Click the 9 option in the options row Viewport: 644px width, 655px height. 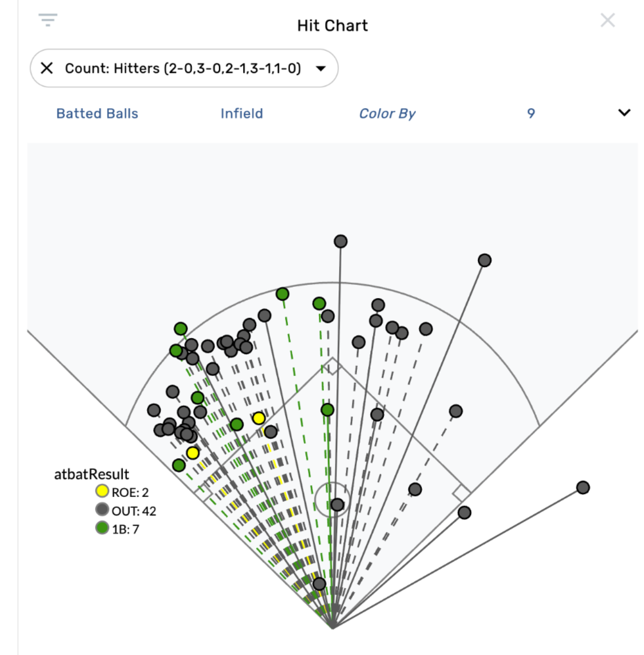click(x=529, y=113)
